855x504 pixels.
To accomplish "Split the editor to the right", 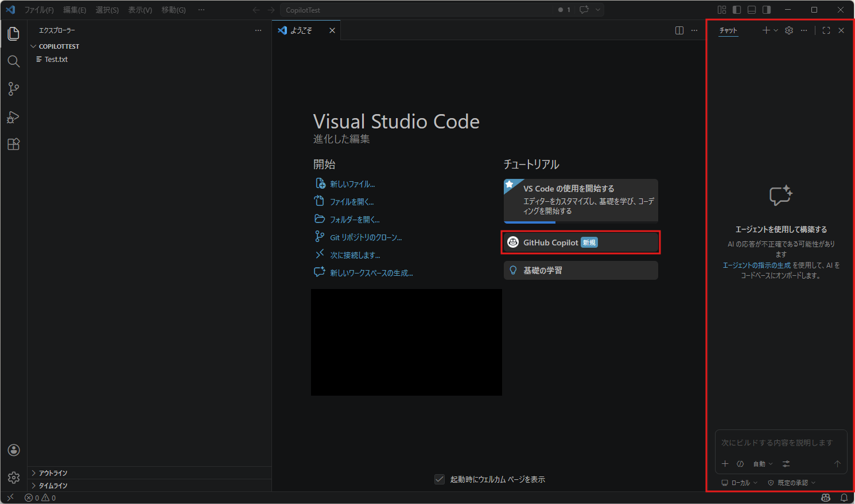I will [x=679, y=30].
